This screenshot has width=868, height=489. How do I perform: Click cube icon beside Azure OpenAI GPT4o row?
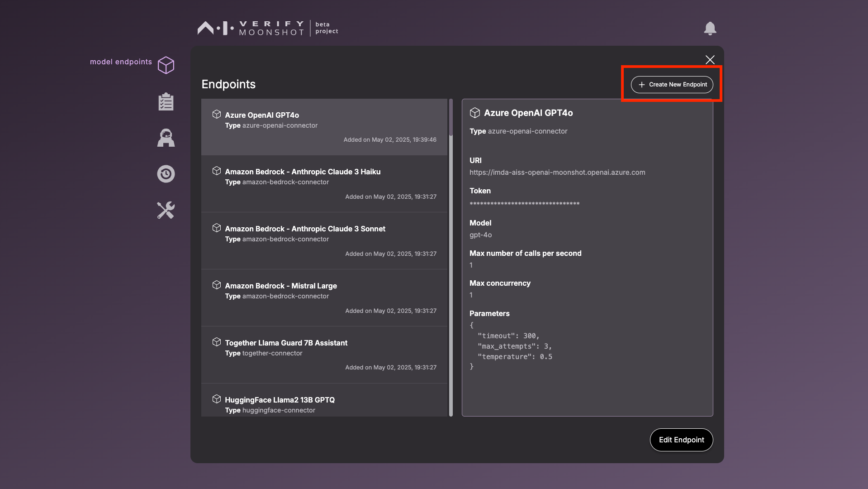(x=217, y=114)
